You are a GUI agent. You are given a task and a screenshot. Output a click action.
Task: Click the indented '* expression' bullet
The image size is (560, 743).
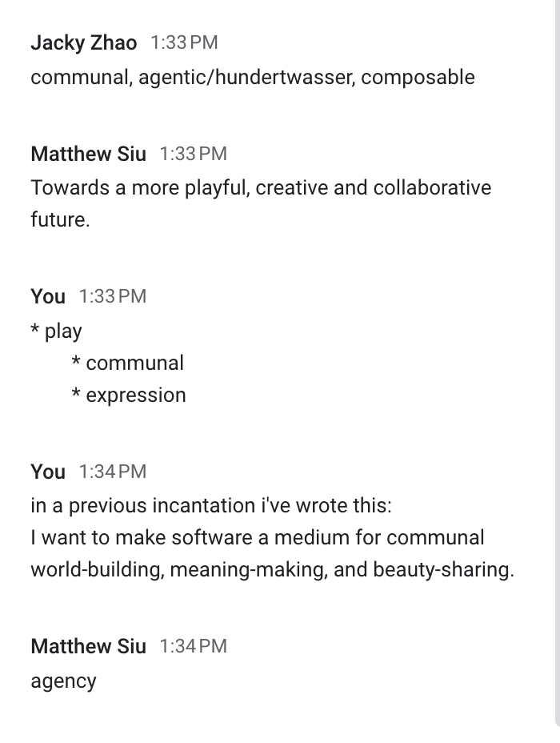129,396
